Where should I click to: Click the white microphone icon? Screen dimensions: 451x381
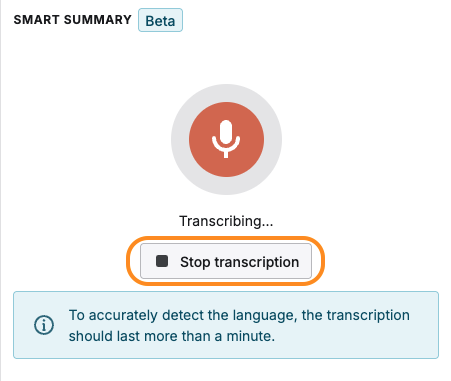tap(226, 139)
